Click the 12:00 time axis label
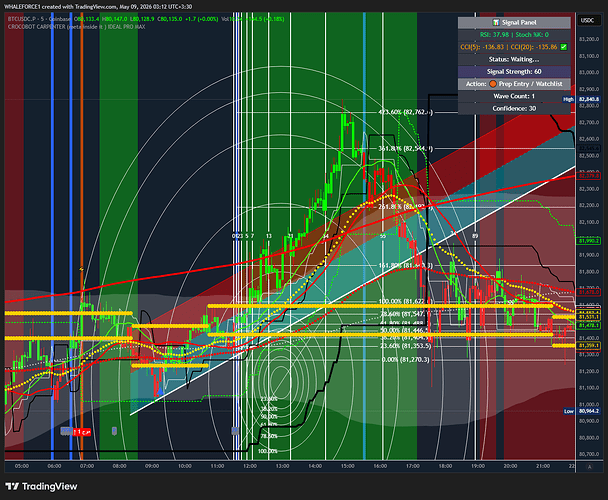The width and height of the screenshot is (608, 500). pyautogui.click(x=250, y=466)
